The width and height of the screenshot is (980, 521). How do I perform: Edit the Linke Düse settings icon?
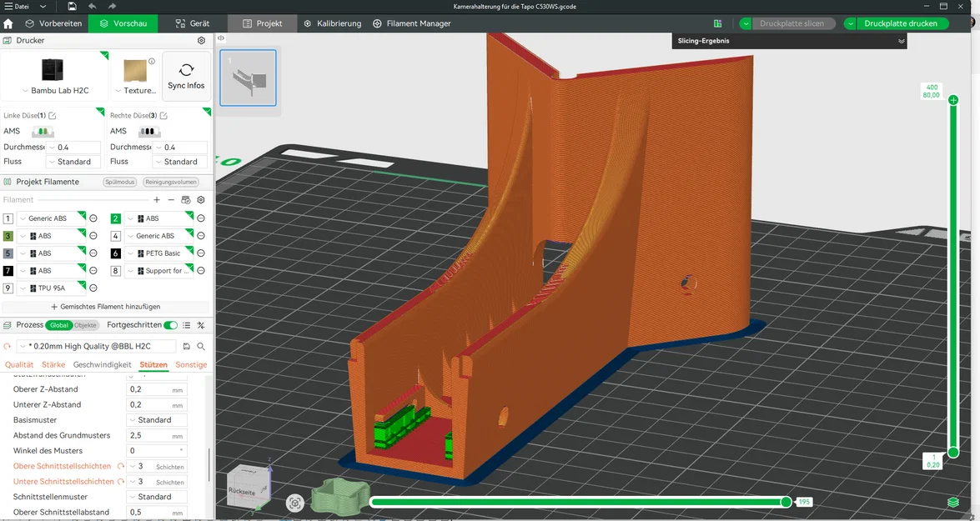point(53,116)
